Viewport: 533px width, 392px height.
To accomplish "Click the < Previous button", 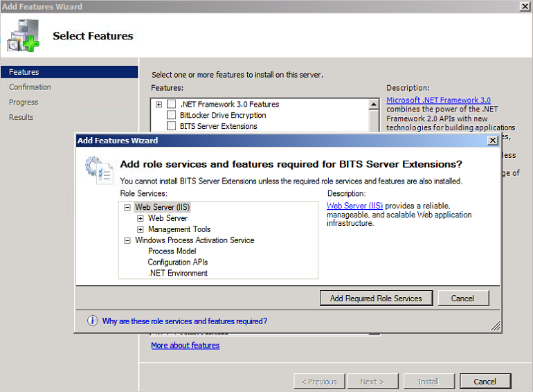I will tap(320, 382).
